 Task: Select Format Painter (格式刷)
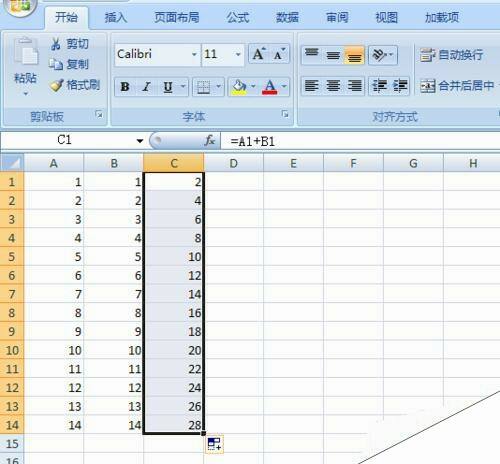75,85
